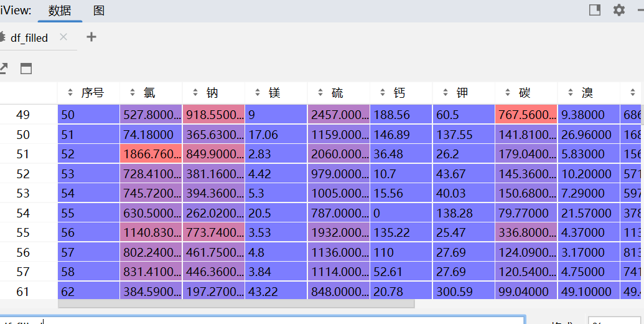Click cell 79.77000 in 碳 column
This screenshot has width=644, height=324.
pos(526,213)
